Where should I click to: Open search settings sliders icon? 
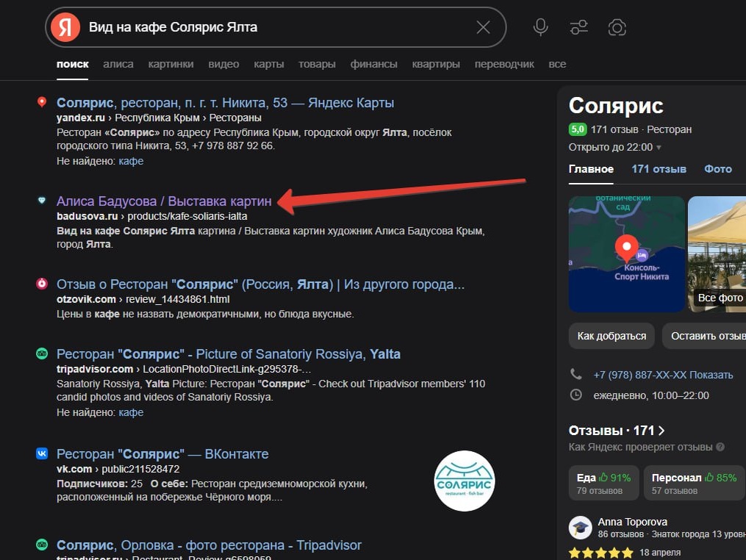[x=578, y=27]
